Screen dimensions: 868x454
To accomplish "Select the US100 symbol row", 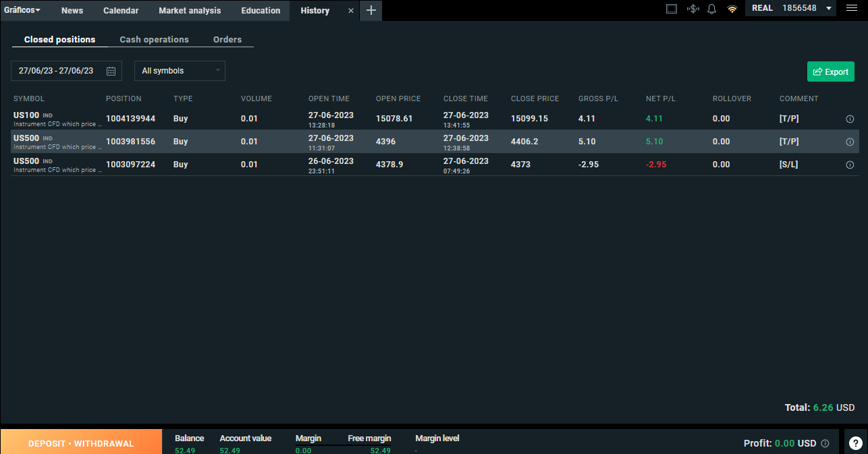I will pyautogui.click(x=435, y=119).
